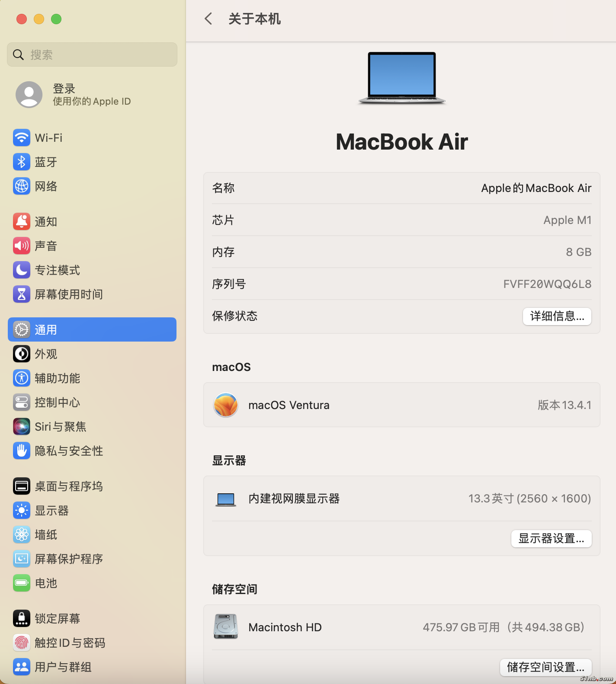Click the Sound (声音) speaker icon
Screen dimensions: 616x684
pyautogui.click(x=22, y=246)
